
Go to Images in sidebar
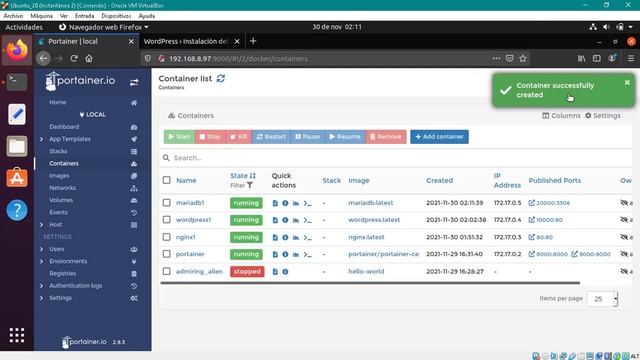[x=59, y=176]
